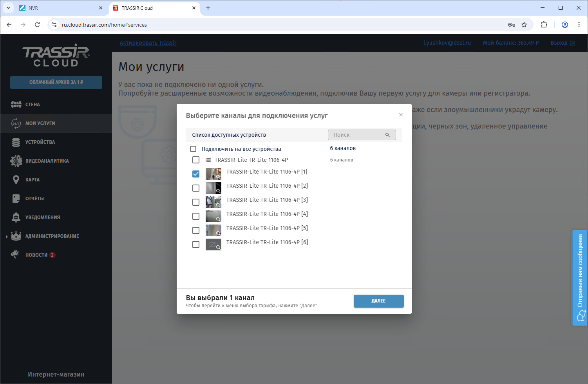Check channel TR-Lite 1106-4P [6]
This screenshot has height=384, width=588.
(196, 245)
